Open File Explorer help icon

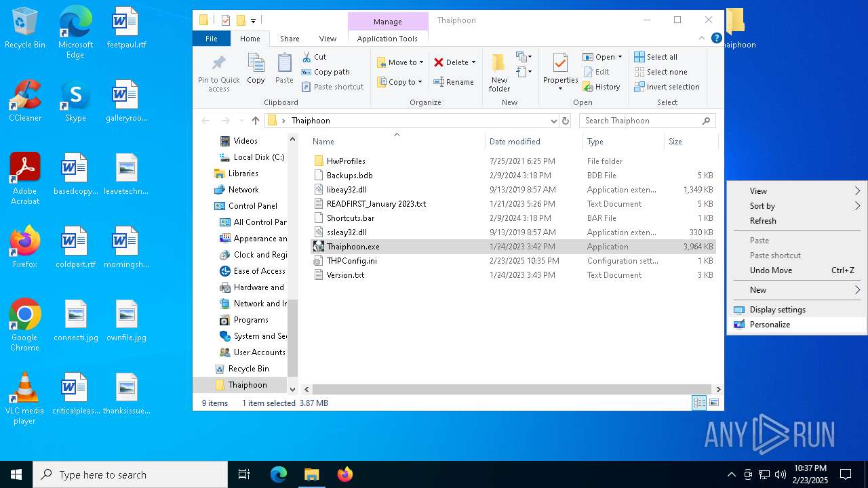[716, 39]
